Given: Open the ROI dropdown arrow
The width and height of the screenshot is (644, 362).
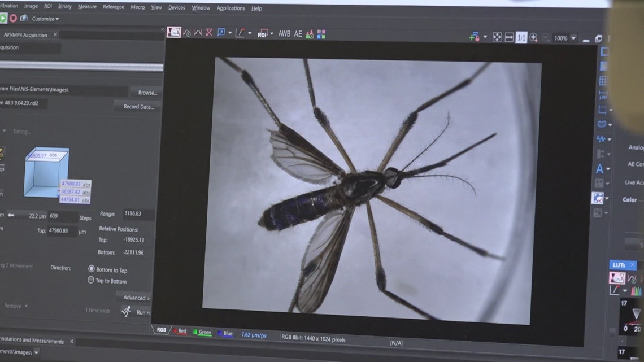Looking at the screenshot, I should click(x=273, y=34).
